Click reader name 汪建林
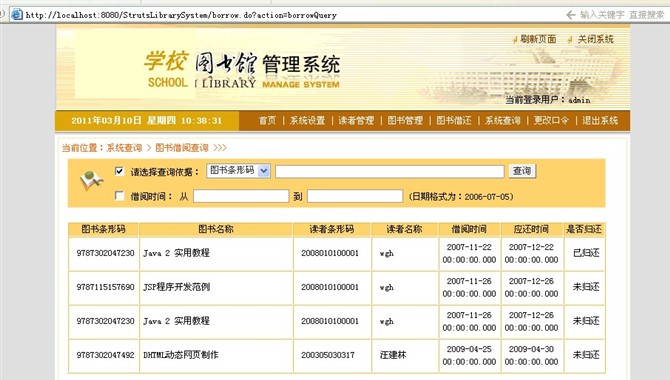The width and height of the screenshot is (670, 380). pyautogui.click(x=393, y=355)
